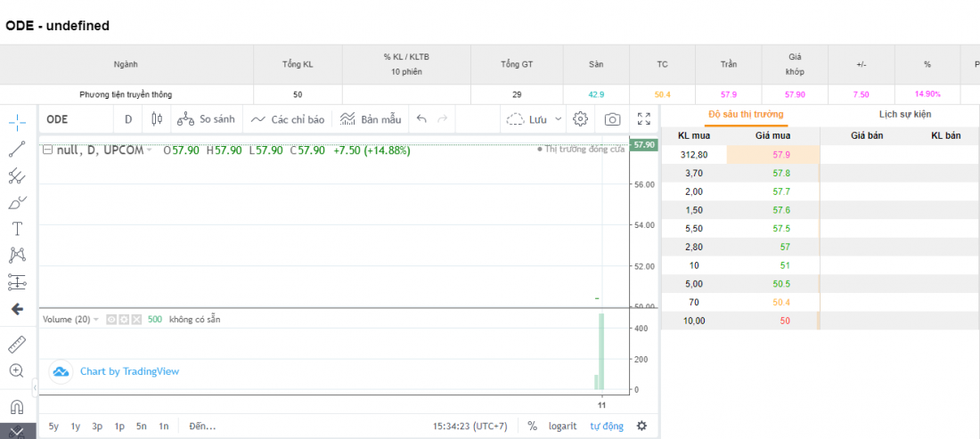980x439 pixels.
Task: Remove the Volume indicator
Action: pos(136,320)
